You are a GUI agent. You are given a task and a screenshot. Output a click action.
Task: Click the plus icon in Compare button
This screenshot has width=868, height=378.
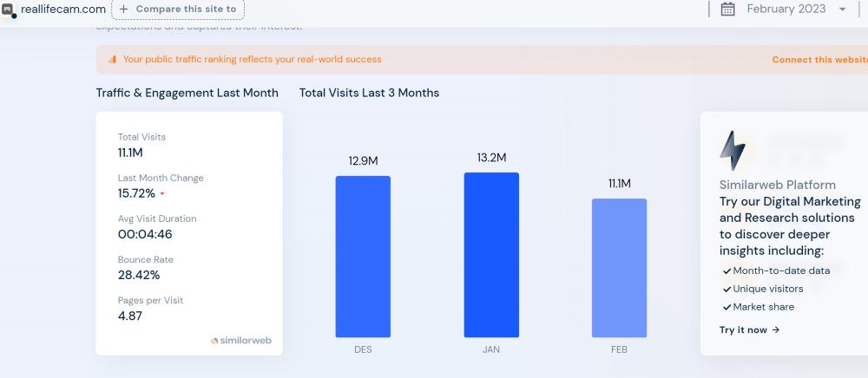124,10
